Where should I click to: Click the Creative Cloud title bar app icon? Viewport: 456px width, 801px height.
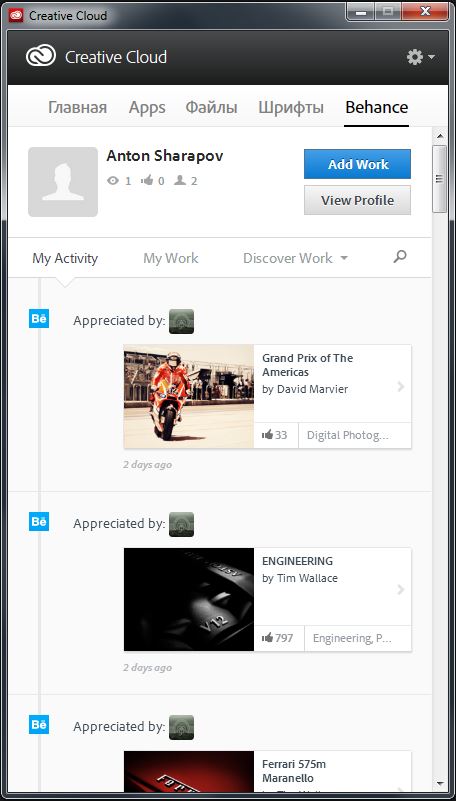coord(16,15)
